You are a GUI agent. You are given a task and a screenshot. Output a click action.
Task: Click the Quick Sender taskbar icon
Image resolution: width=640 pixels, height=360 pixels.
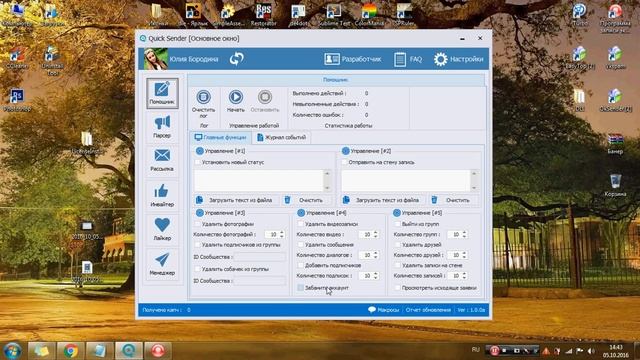click(129, 351)
